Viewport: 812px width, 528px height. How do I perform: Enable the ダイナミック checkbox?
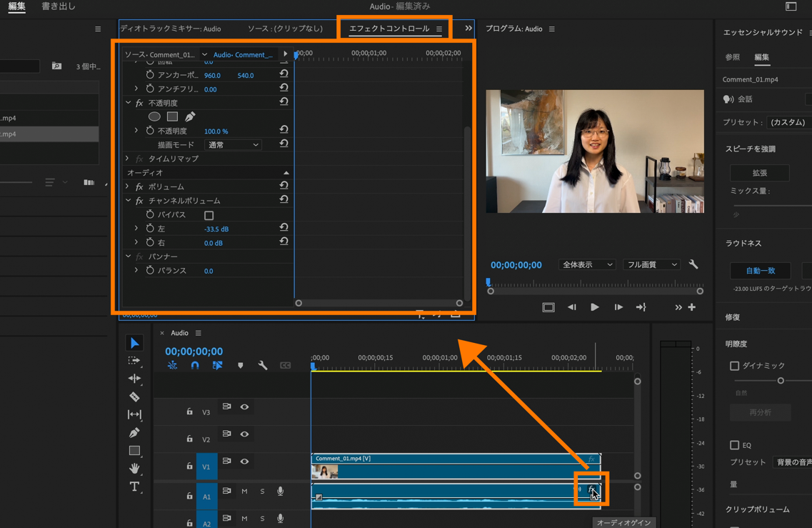[x=734, y=366]
